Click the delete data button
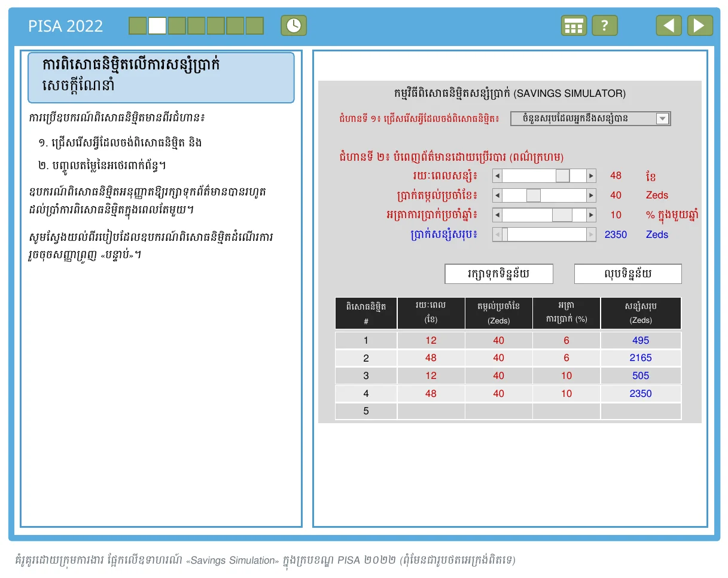This screenshot has height=578, width=728. tap(628, 274)
